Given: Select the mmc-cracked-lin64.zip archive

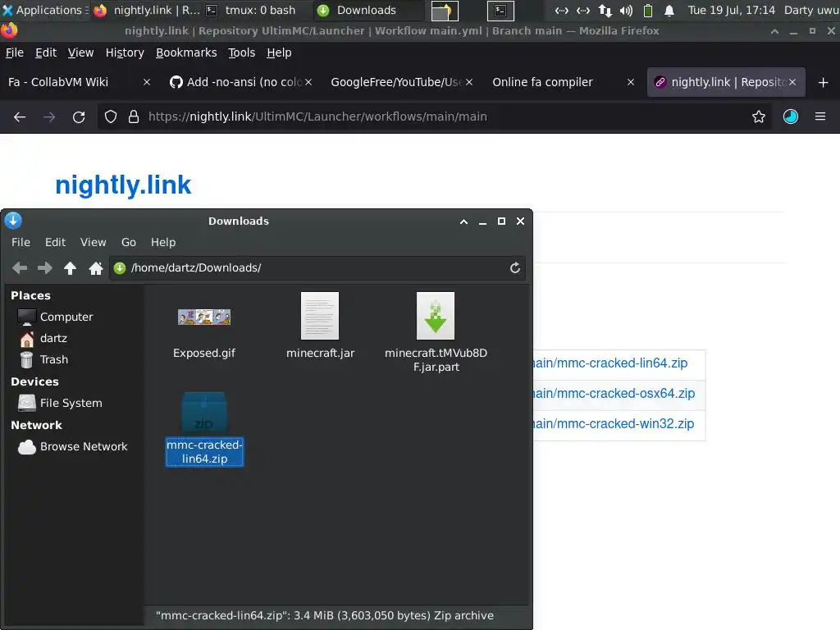Looking at the screenshot, I should pos(204,428).
